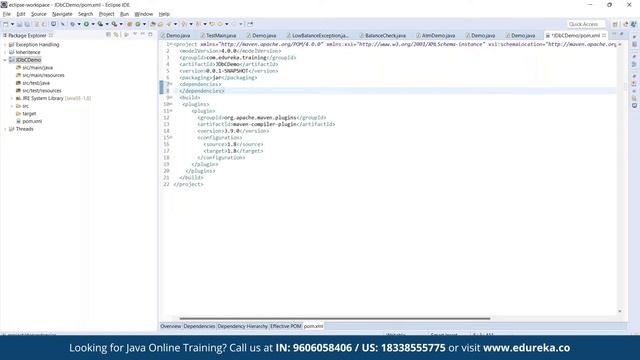This screenshot has width=640, height=360.
Task: Click the Open Type icon in toolbar
Action: point(153,24)
